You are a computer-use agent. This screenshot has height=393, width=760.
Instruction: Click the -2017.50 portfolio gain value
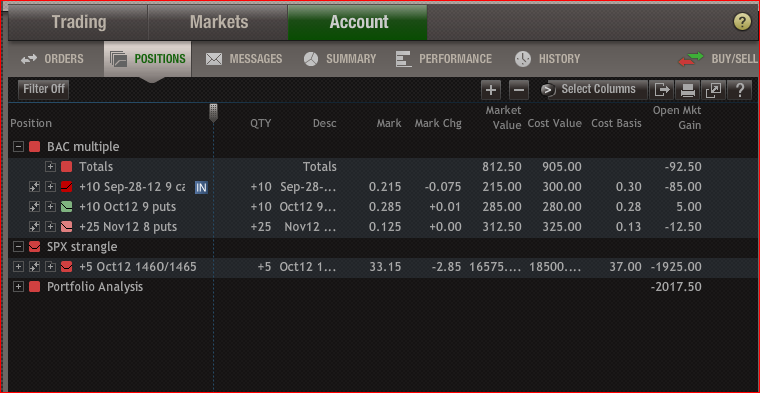[x=676, y=287]
